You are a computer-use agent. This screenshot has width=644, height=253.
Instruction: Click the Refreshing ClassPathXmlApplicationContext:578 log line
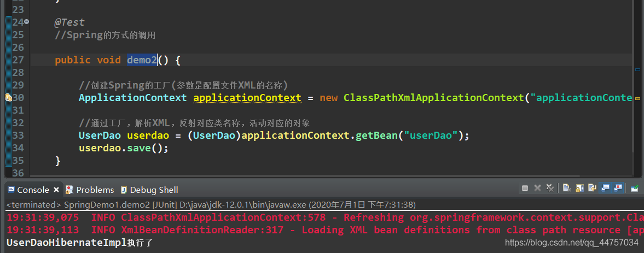tap(325, 217)
